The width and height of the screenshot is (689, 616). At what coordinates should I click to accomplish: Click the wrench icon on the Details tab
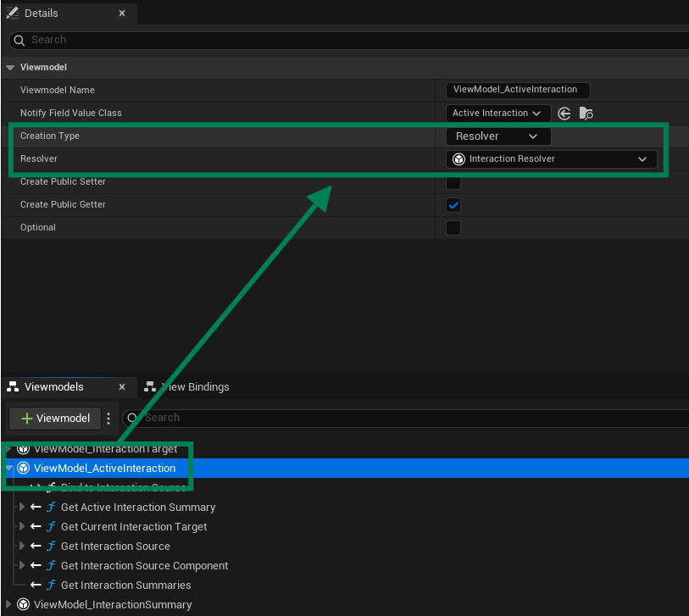(x=12, y=13)
